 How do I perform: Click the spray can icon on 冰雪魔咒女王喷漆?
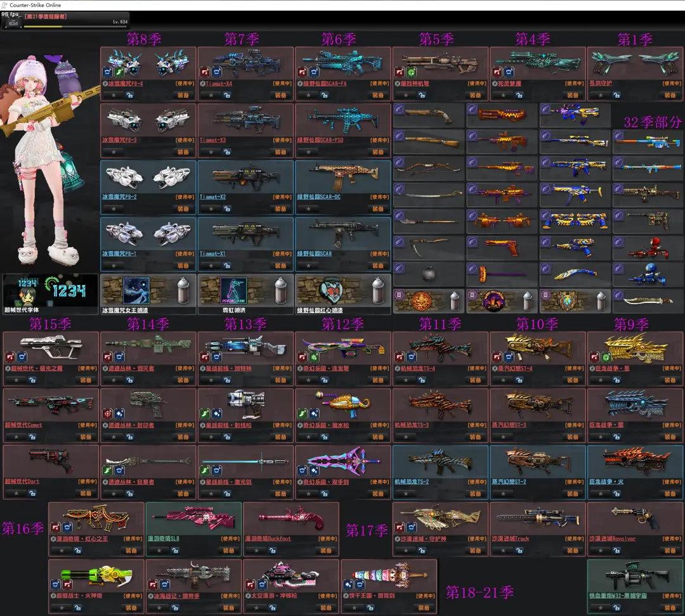(x=183, y=290)
